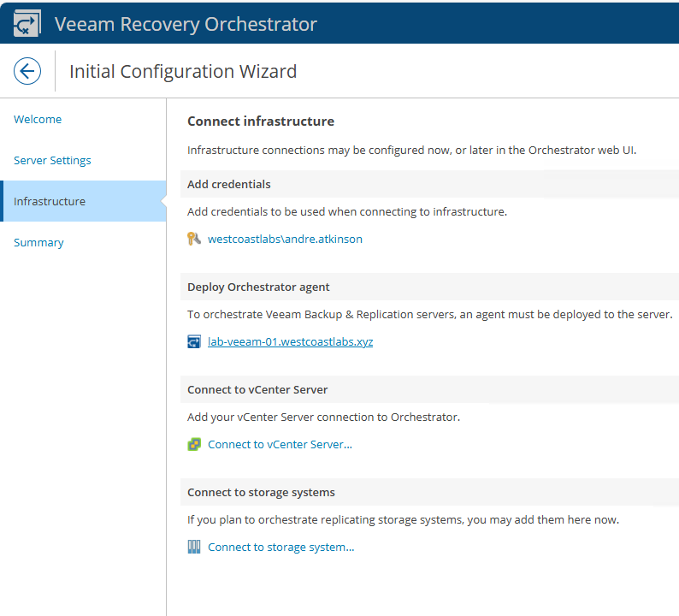The height and width of the screenshot is (616, 679).
Task: Click the key icon beside the credentials entry
Action: (194, 240)
